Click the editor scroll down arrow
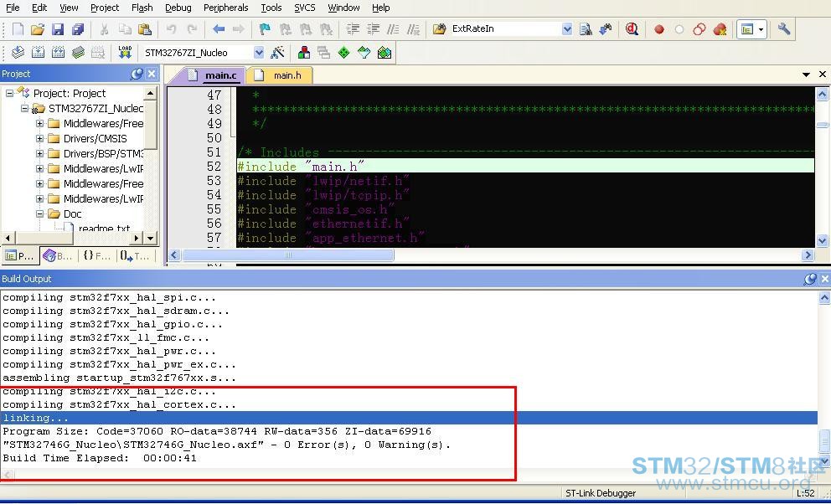831x504 pixels. [822, 239]
